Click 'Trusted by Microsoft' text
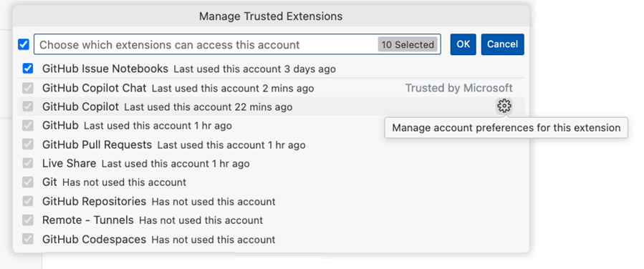The width and height of the screenshot is (644, 269). click(458, 88)
